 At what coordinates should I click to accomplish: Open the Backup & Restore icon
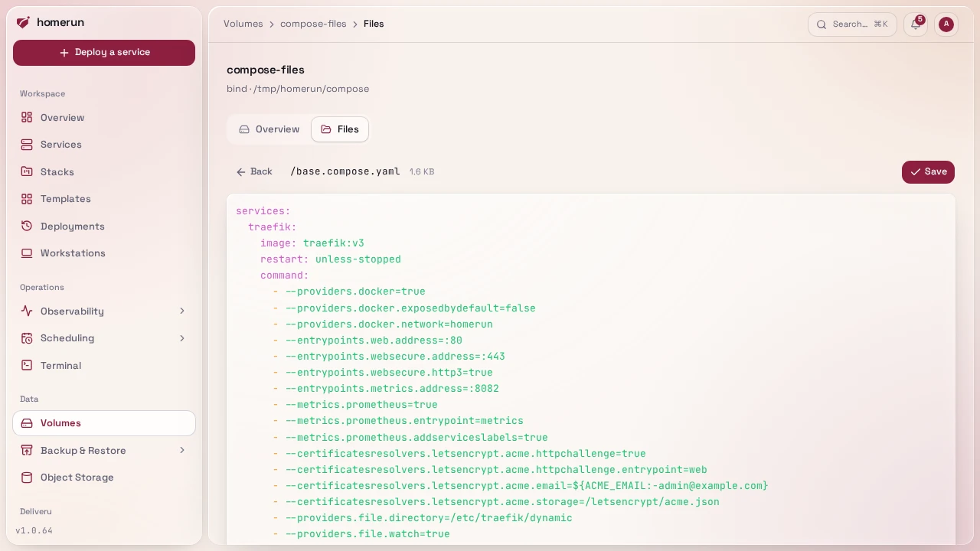[x=27, y=451]
